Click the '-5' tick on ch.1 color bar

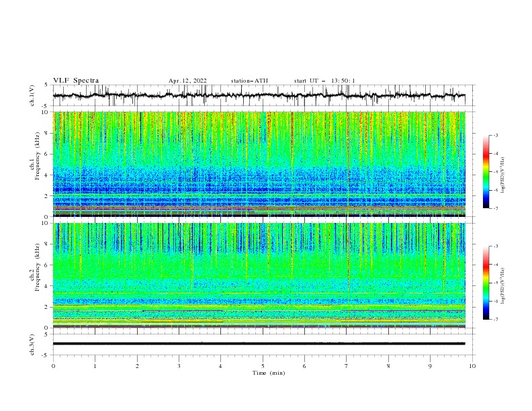coord(495,172)
